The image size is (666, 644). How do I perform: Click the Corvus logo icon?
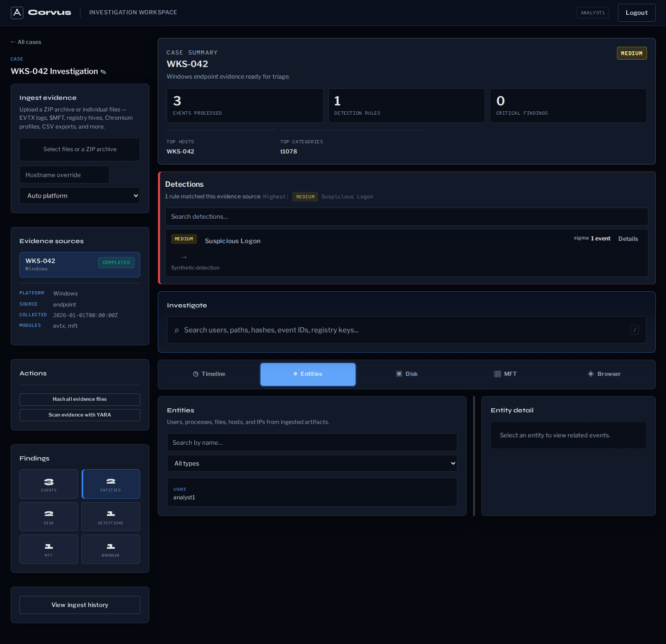(x=17, y=12)
